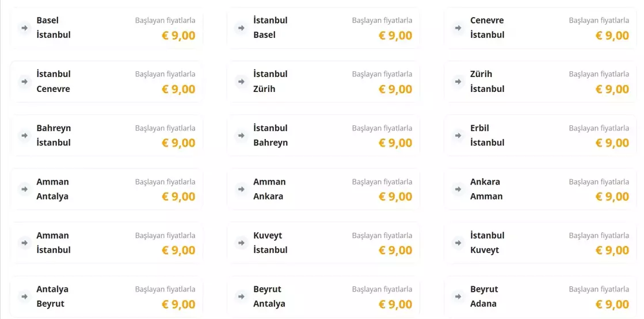Select the € 9,00 price for Beyrut–Antalya

395,304
